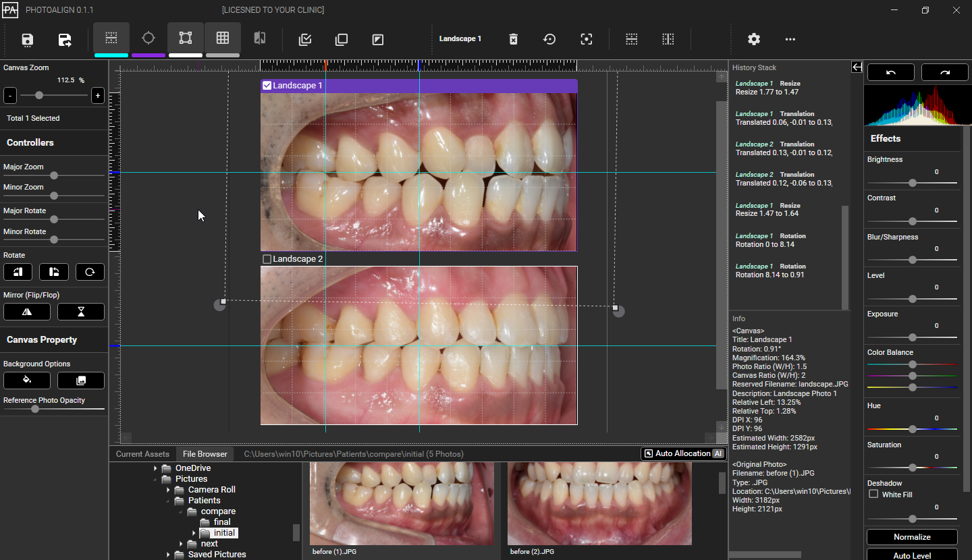Click the Saturation slider
The width and height of the screenshot is (972, 560).
pos(912,468)
